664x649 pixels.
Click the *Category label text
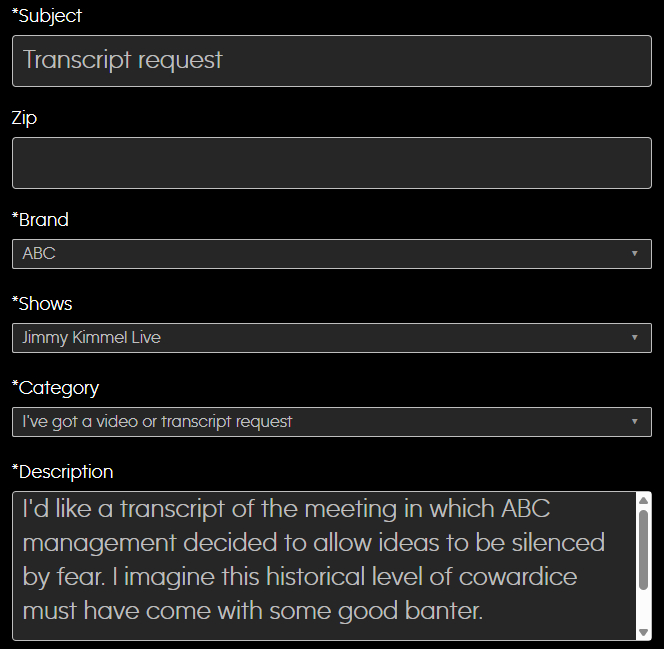56,388
